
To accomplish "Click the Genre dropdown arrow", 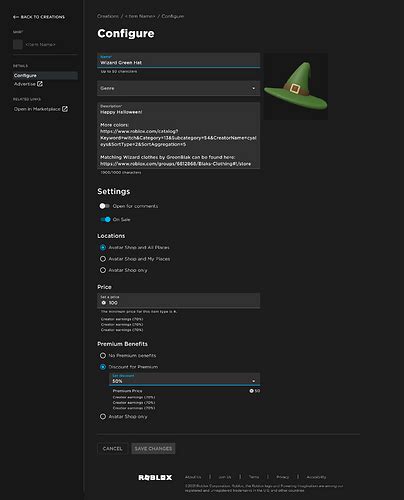I will click(254, 88).
